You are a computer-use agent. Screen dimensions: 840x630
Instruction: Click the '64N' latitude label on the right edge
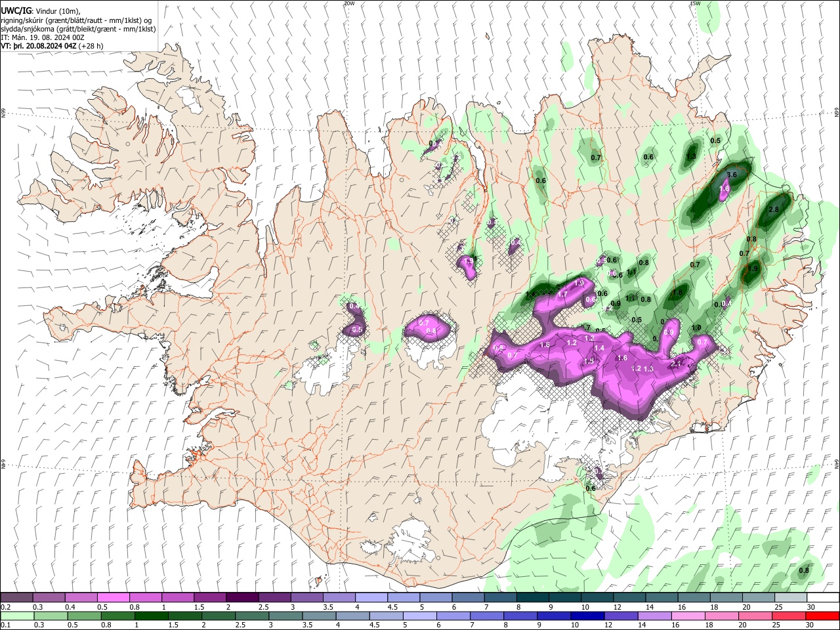[x=837, y=463]
